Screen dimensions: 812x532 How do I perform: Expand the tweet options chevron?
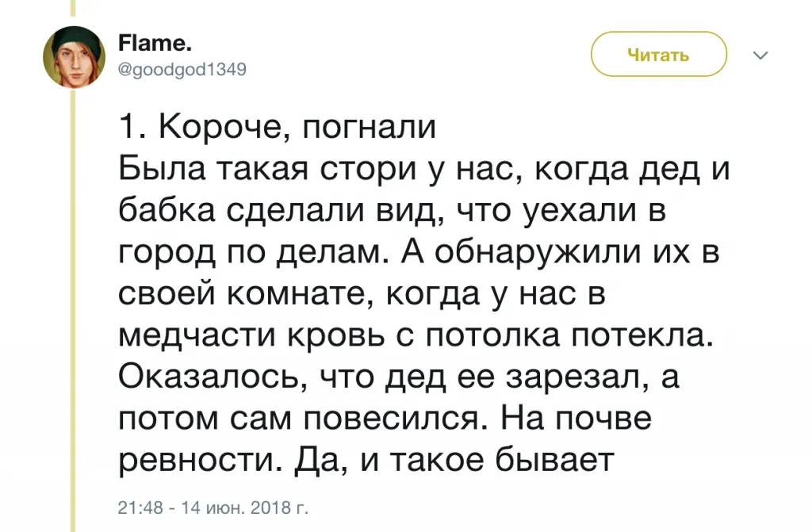click(x=760, y=55)
